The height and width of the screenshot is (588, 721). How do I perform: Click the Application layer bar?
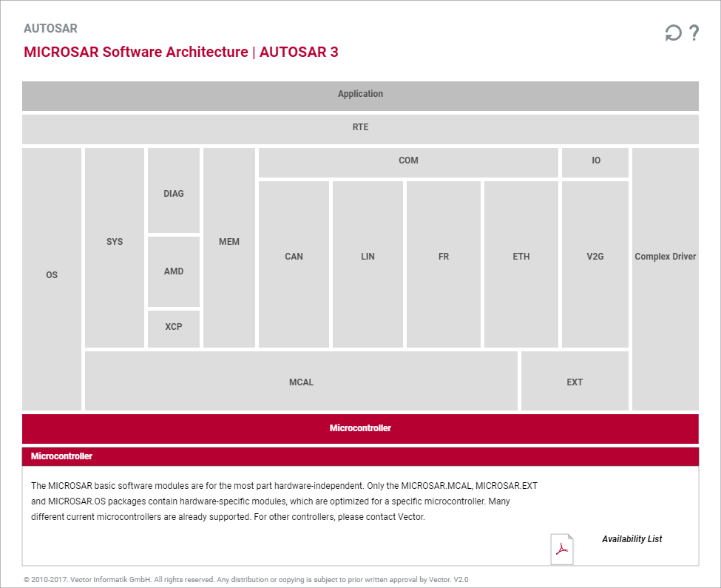click(360, 94)
